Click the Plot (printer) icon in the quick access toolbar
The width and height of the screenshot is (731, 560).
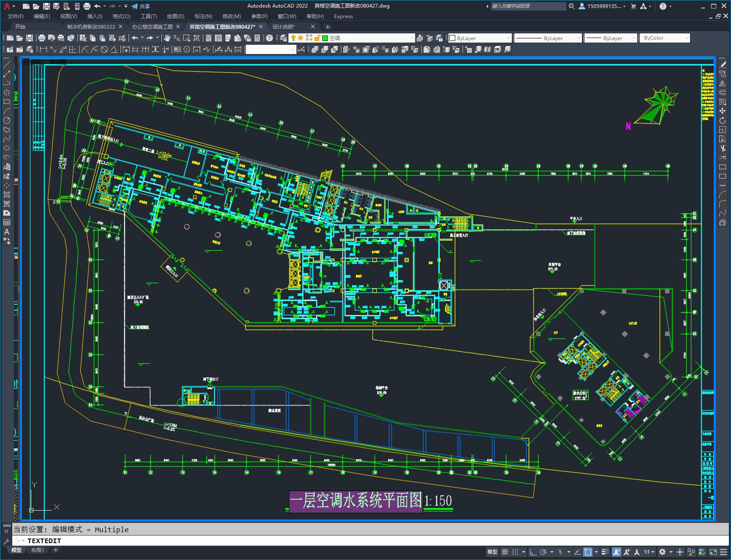pyautogui.click(x=87, y=6)
